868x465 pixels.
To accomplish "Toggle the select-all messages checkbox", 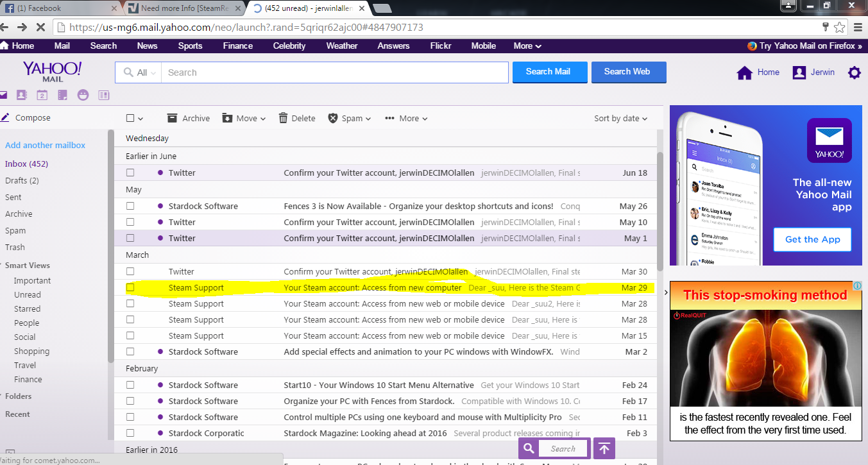I will (130, 118).
